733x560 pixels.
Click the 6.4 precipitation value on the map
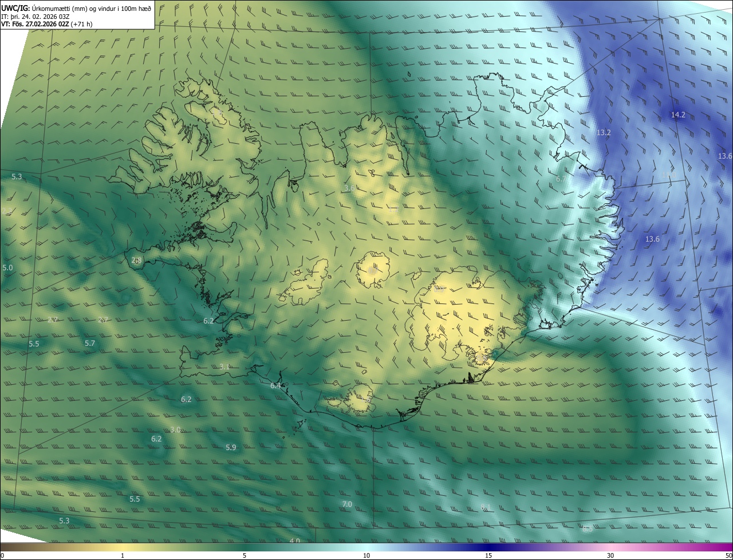275,386
